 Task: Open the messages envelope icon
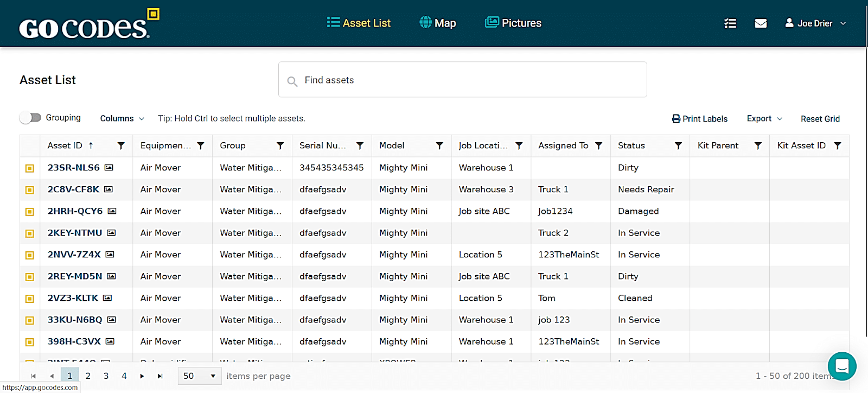[x=761, y=23]
